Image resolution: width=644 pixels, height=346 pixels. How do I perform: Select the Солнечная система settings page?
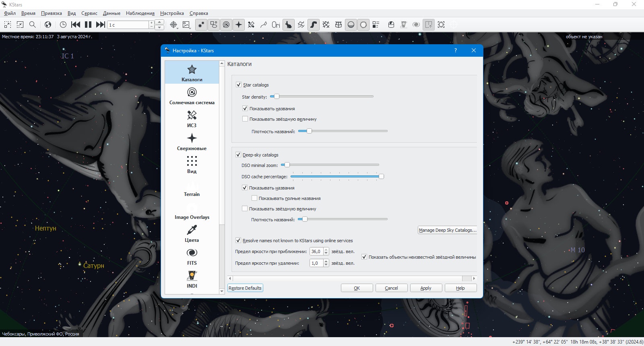tap(192, 96)
